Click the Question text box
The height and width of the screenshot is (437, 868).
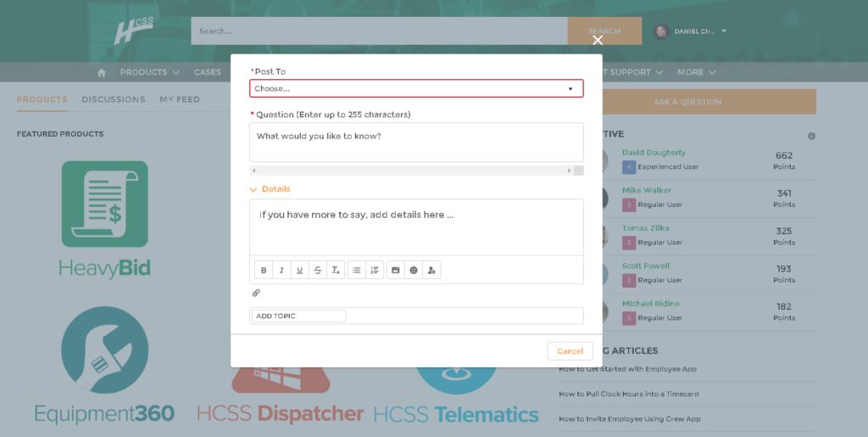(x=416, y=143)
